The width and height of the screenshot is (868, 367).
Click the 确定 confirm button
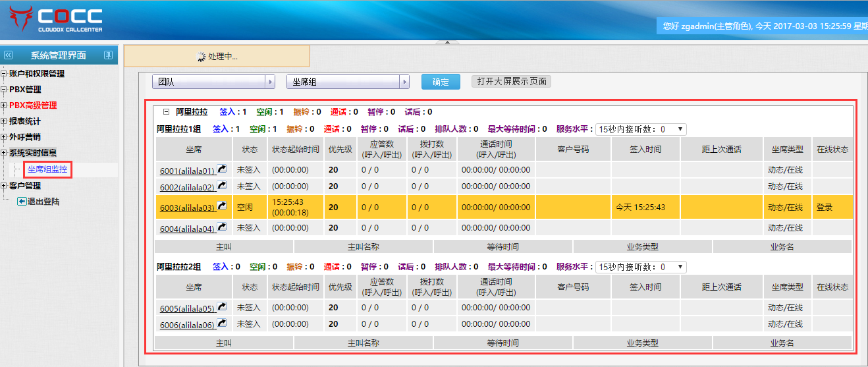click(441, 82)
